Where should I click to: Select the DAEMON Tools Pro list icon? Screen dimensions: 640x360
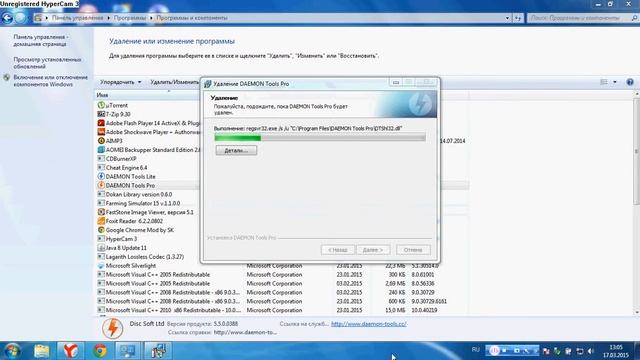(101, 185)
